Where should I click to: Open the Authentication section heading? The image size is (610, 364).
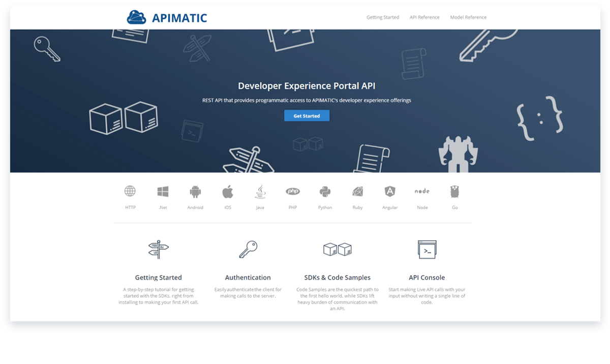(248, 278)
